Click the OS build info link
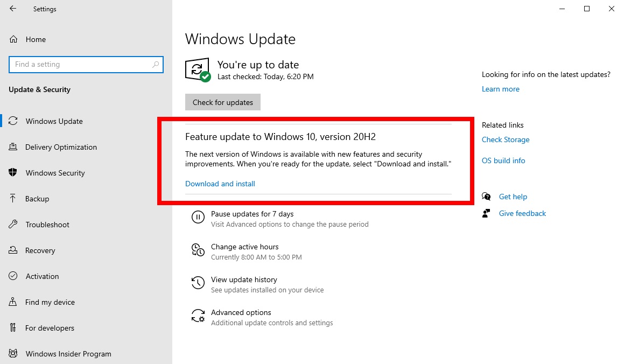The height and width of the screenshot is (364, 624). pyautogui.click(x=503, y=160)
